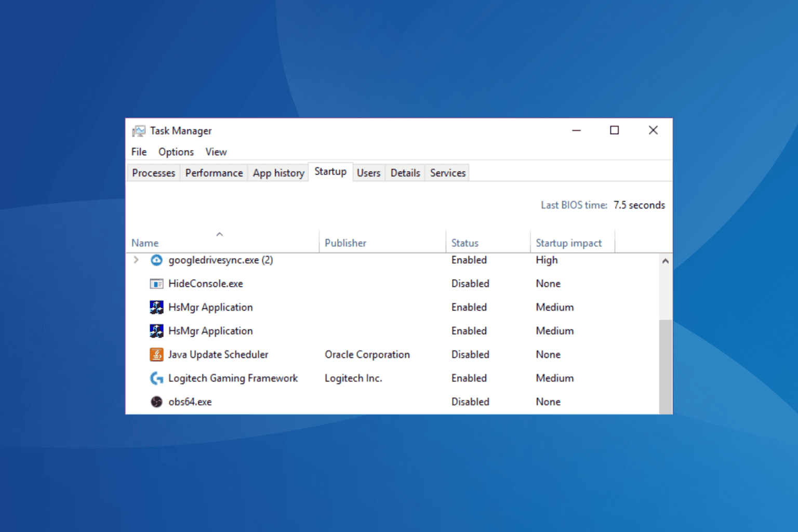Image resolution: width=798 pixels, height=532 pixels.
Task: Minimize the Task Manager window
Action: coord(576,130)
